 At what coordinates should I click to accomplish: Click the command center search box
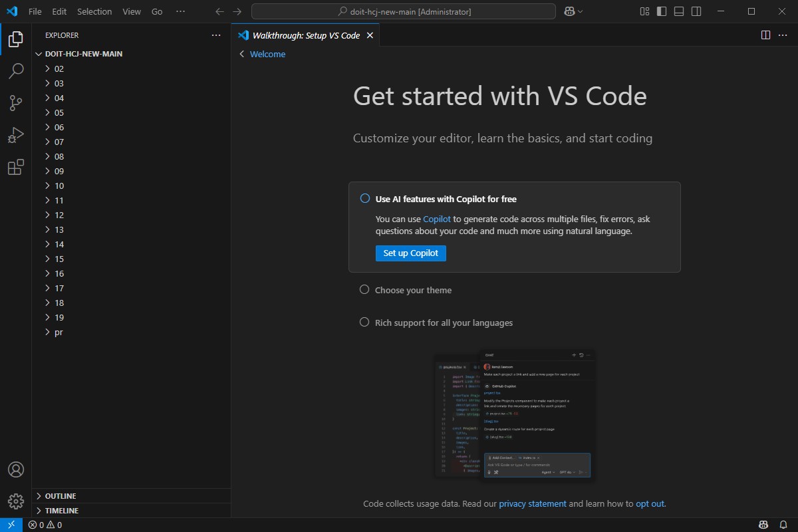coord(404,11)
